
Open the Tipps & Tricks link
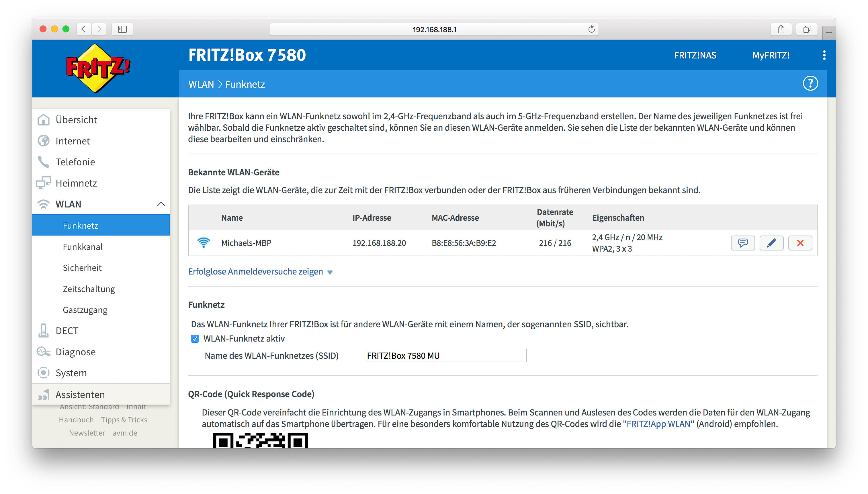point(124,420)
